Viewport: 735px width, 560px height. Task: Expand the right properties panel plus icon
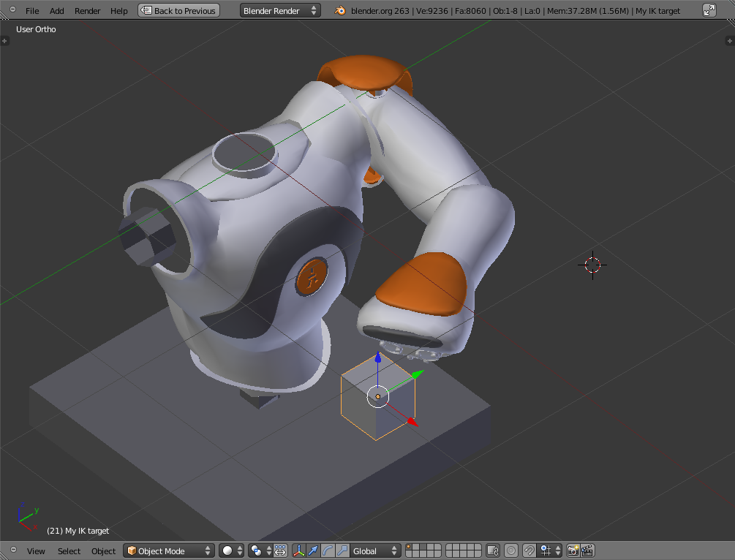point(729,41)
